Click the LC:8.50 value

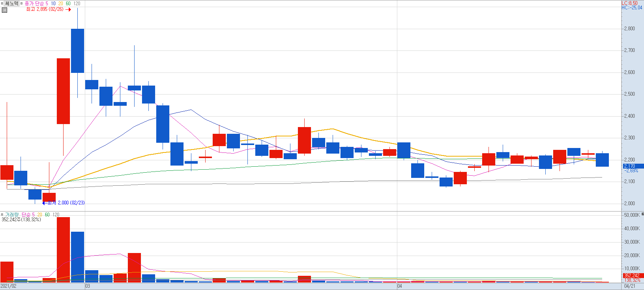(629, 3)
